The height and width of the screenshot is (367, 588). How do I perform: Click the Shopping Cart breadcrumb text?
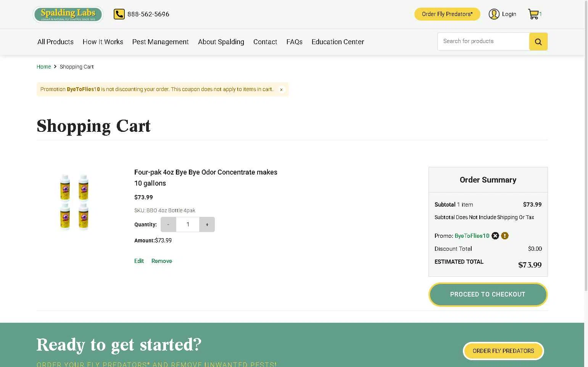coord(77,67)
